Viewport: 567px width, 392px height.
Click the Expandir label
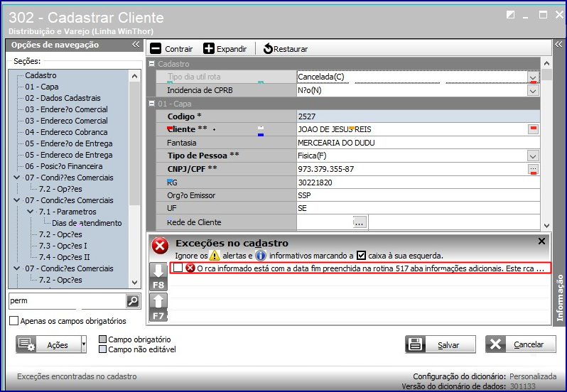pos(232,49)
